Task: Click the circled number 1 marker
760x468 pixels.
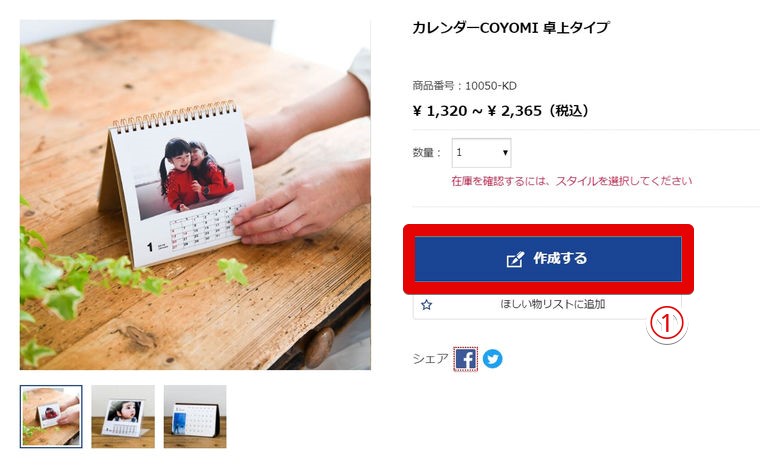Action: 666,324
